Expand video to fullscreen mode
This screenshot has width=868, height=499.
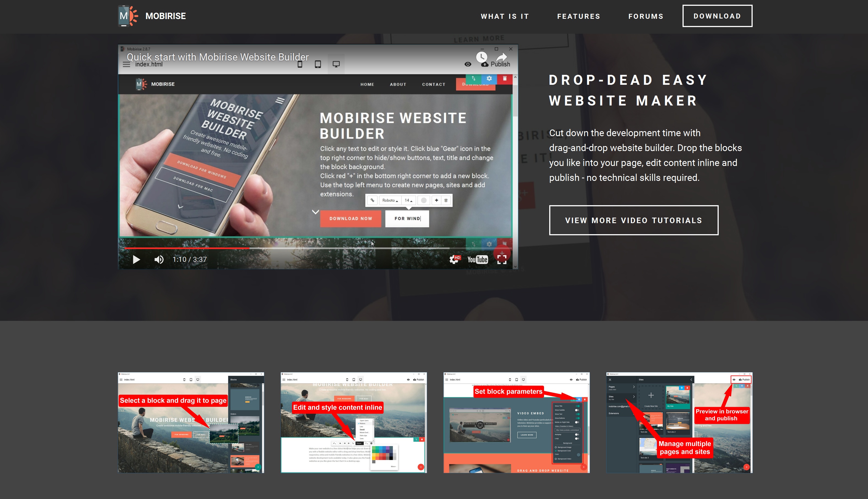(503, 259)
